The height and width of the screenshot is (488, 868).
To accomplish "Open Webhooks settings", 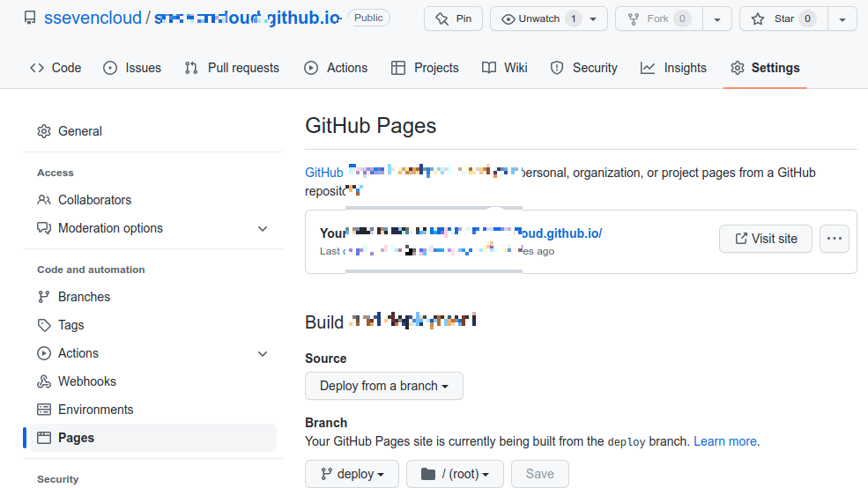I will coord(153,381).
